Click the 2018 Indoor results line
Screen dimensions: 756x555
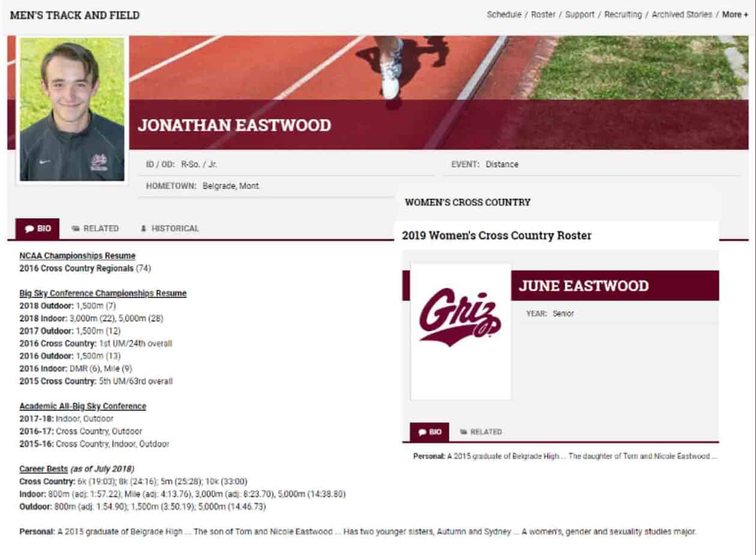(91, 318)
